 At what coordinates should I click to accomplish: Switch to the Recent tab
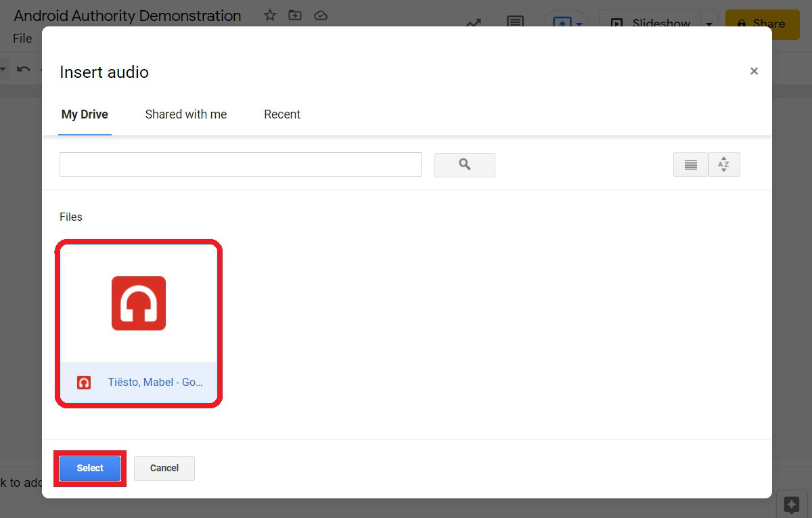(282, 114)
